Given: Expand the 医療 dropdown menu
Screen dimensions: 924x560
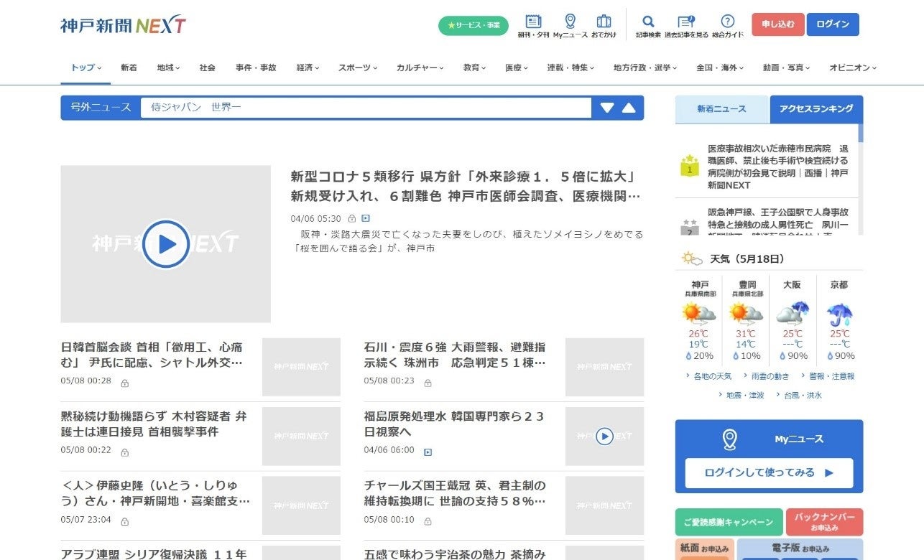Looking at the screenshot, I should pos(516,67).
